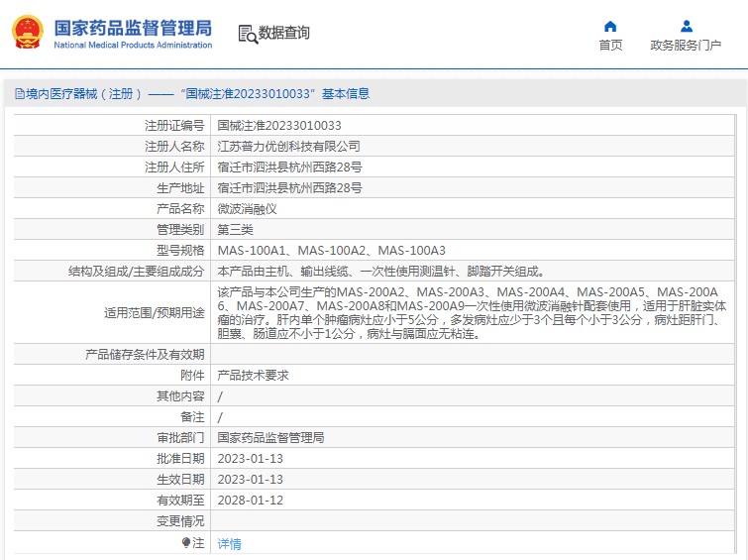Click 生产地址 address value
Screen dimensions: 748x560
tap(289, 187)
